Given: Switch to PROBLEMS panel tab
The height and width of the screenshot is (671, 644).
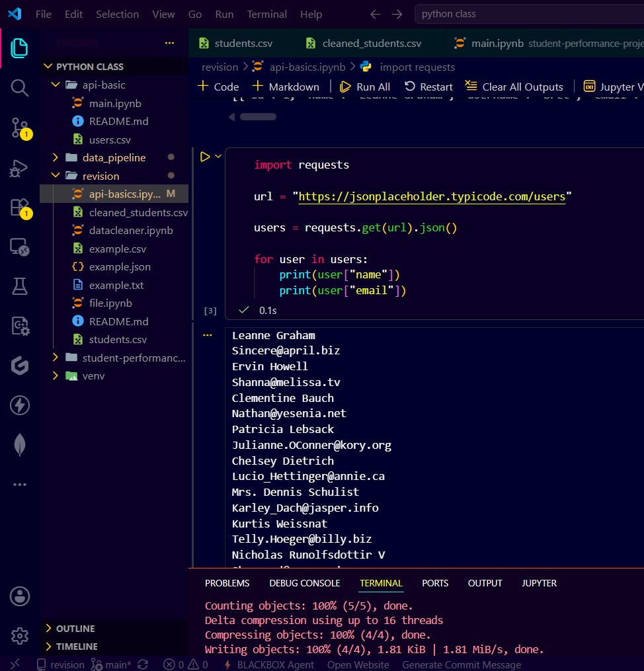Looking at the screenshot, I should [x=227, y=583].
